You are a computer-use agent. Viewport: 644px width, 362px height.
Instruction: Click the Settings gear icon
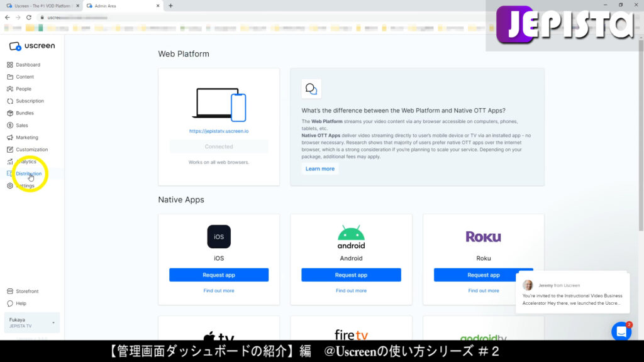[x=10, y=186]
